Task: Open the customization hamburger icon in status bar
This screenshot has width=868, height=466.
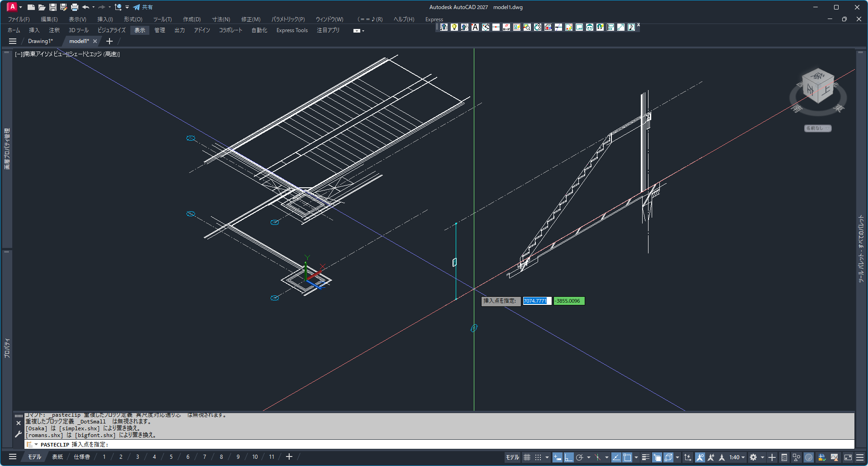Action: 860,457
